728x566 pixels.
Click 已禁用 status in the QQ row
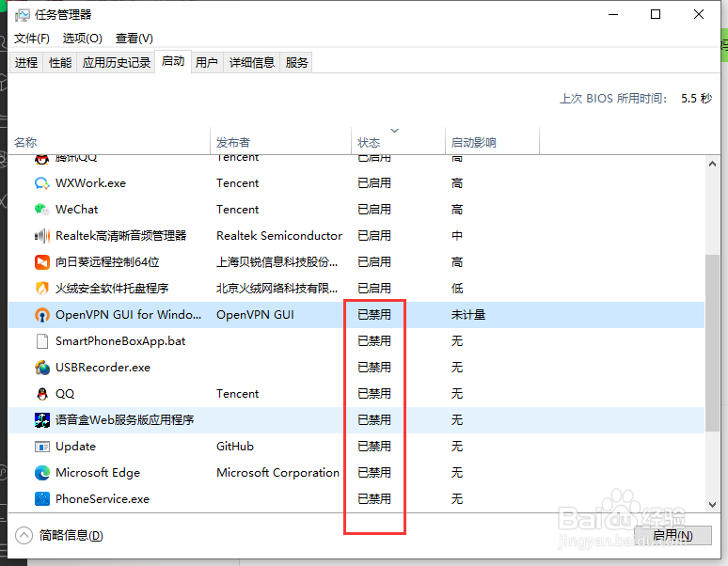374,394
